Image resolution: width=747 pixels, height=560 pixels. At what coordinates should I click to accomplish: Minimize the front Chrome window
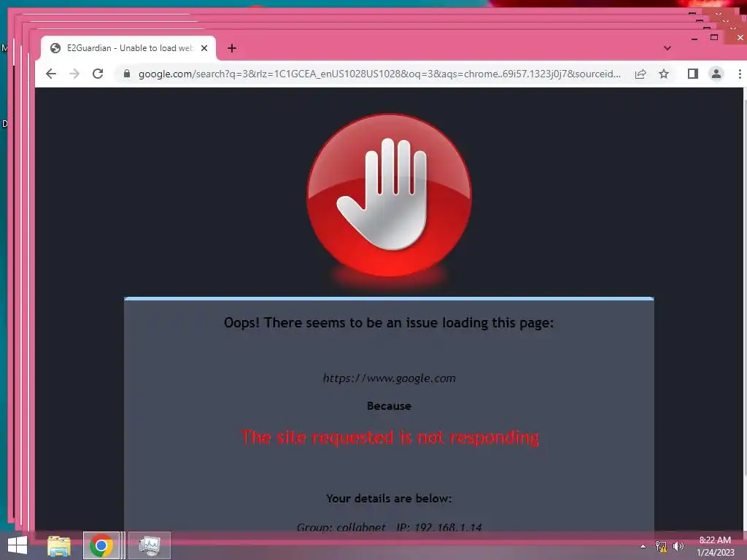694,38
